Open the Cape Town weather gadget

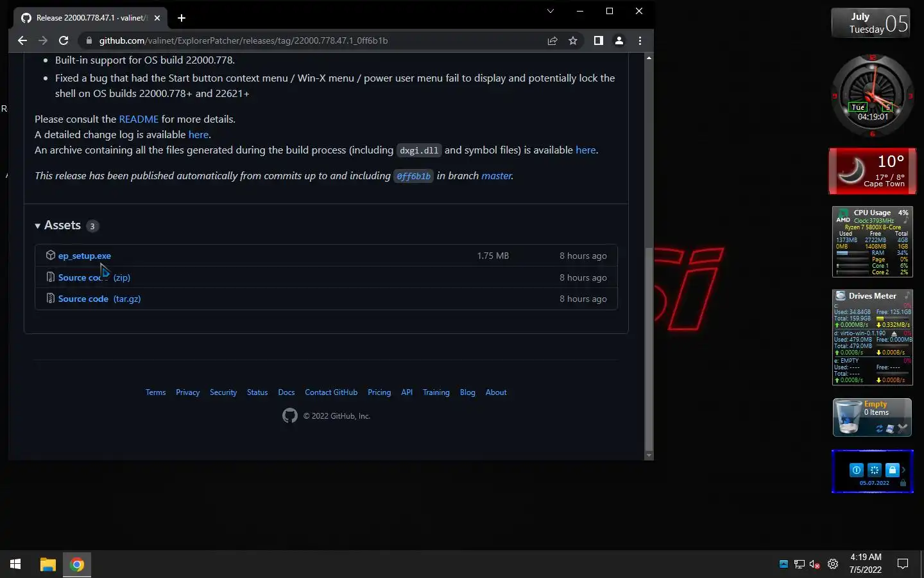point(872,171)
